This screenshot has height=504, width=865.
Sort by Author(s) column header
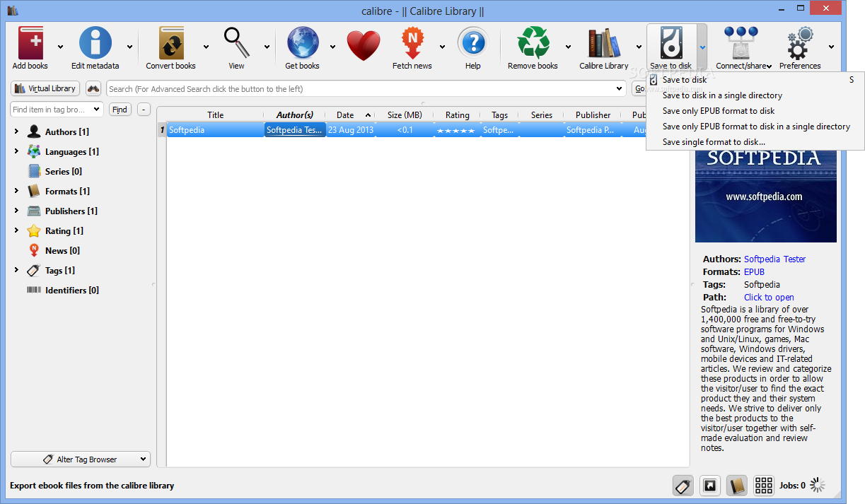(x=294, y=115)
